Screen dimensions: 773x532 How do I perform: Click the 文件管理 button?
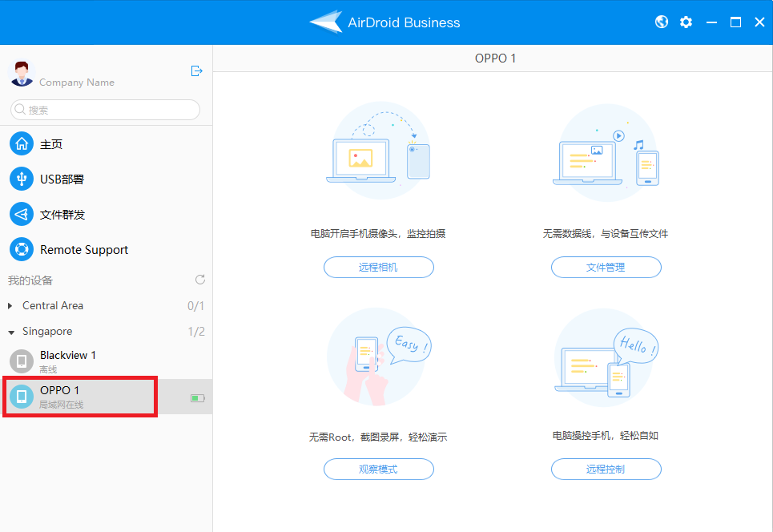click(x=606, y=268)
